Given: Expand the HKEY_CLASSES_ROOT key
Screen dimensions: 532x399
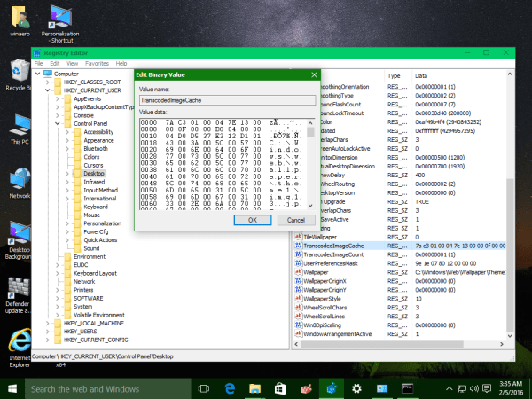Looking at the screenshot, I should coord(49,82).
